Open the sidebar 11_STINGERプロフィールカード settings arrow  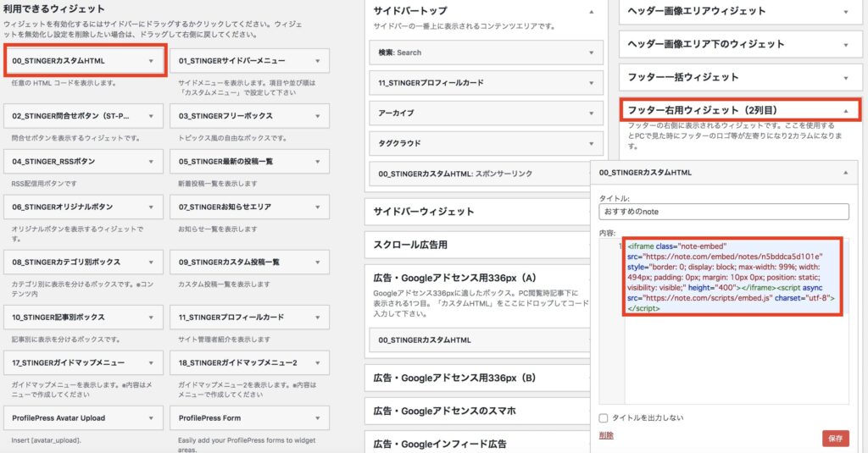click(x=591, y=83)
